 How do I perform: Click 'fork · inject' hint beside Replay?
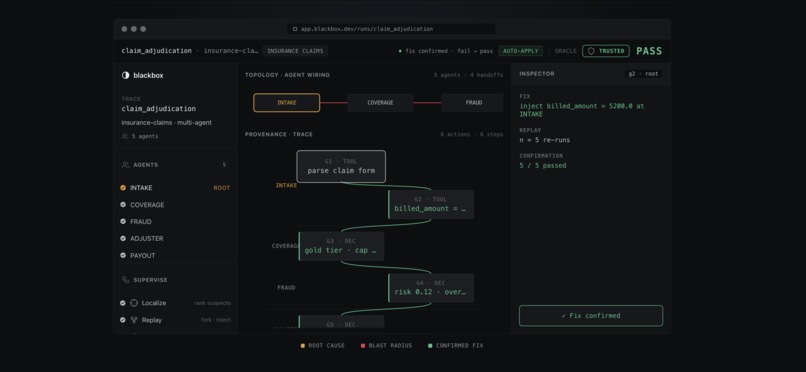[216, 320]
